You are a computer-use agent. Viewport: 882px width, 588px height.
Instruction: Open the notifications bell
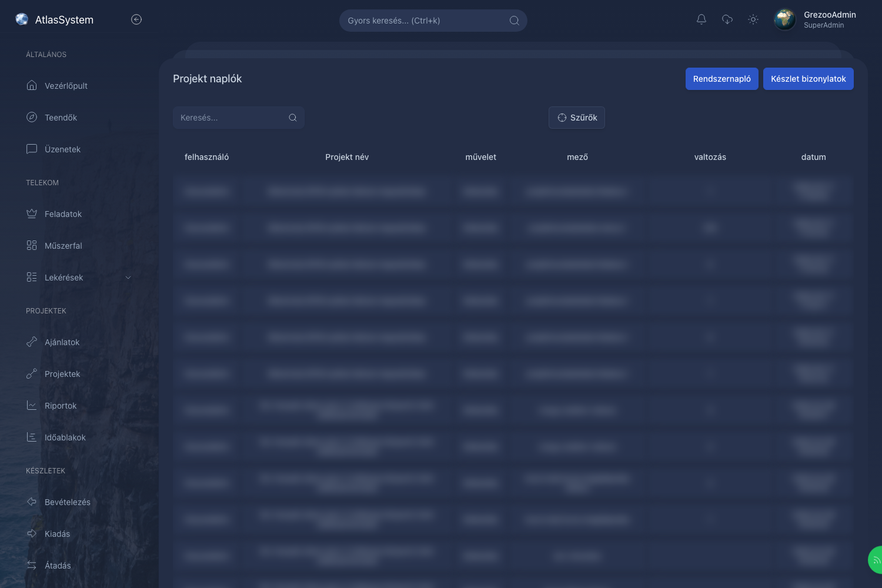tap(701, 19)
